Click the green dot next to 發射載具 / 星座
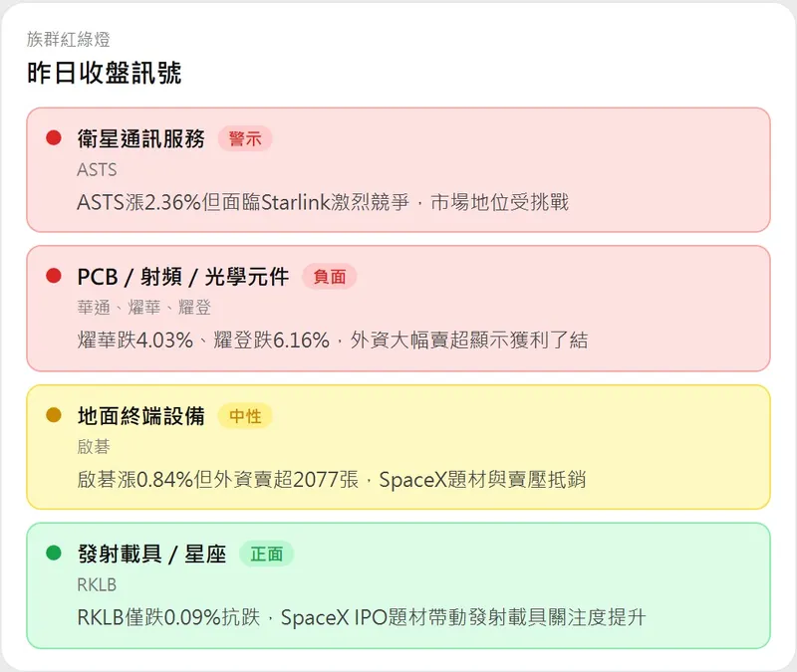This screenshot has width=797, height=672. tap(54, 554)
